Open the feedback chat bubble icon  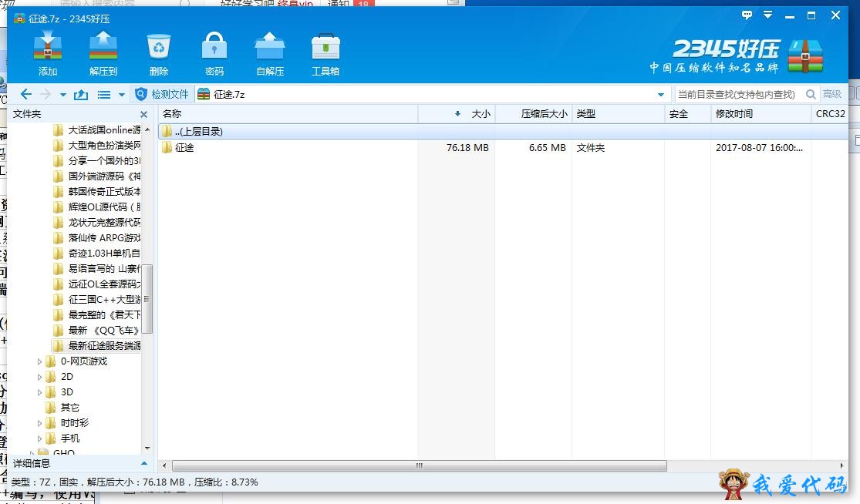click(747, 15)
